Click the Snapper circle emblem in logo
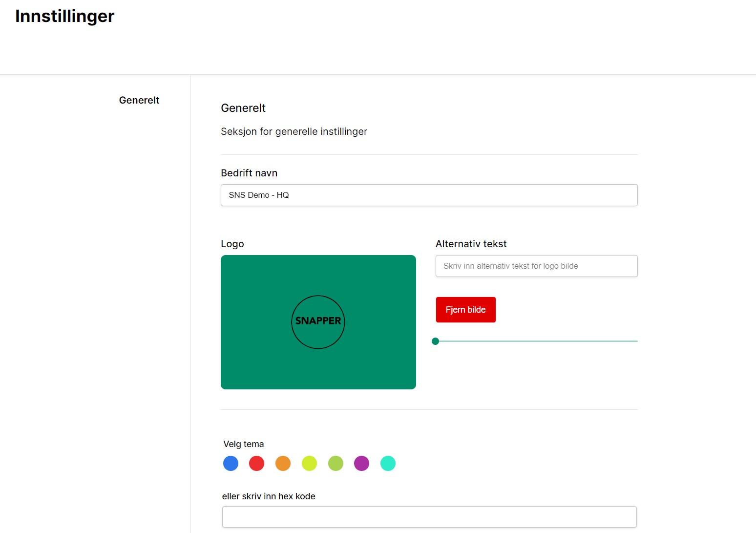 click(318, 321)
